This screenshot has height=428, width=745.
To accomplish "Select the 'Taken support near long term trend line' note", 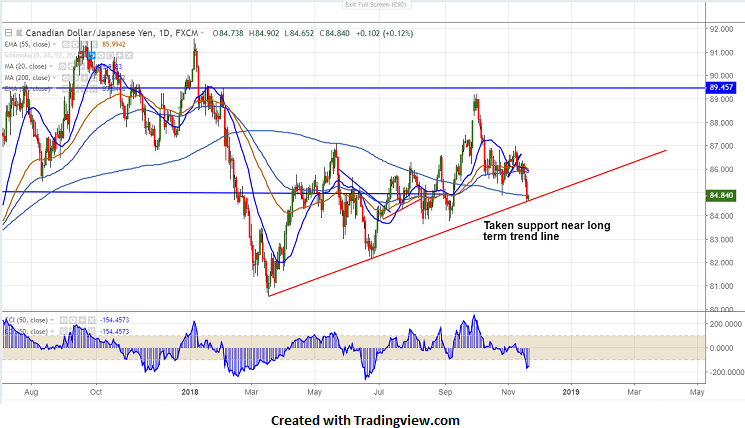I will [x=546, y=231].
